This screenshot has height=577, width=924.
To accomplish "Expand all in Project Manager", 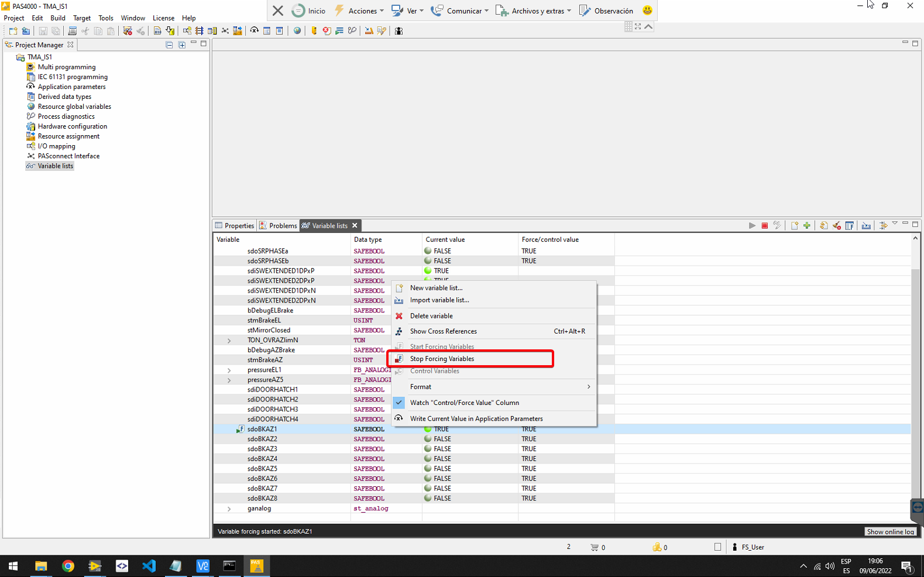I will 182,44.
